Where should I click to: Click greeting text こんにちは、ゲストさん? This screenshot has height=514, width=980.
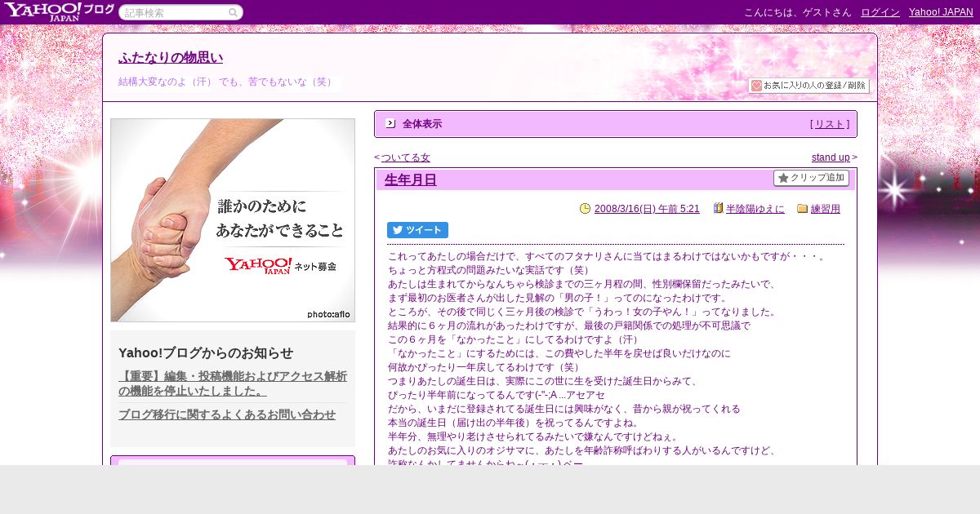pos(797,12)
